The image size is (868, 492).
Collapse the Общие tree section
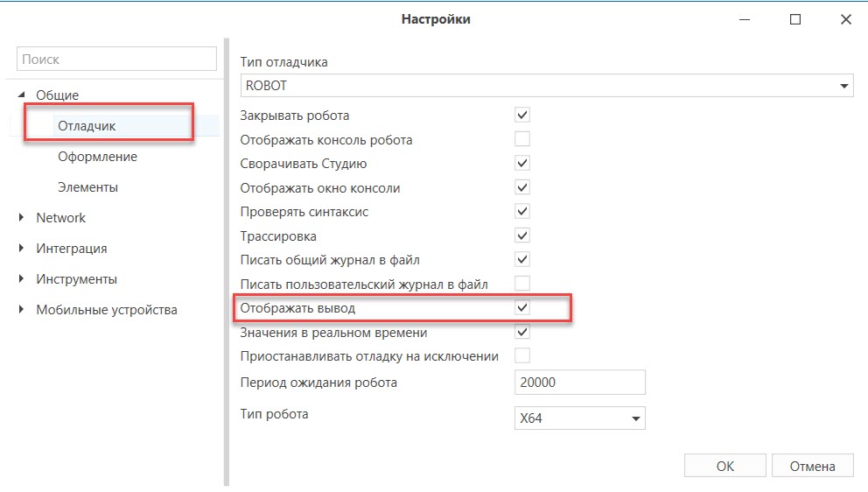tap(21, 95)
